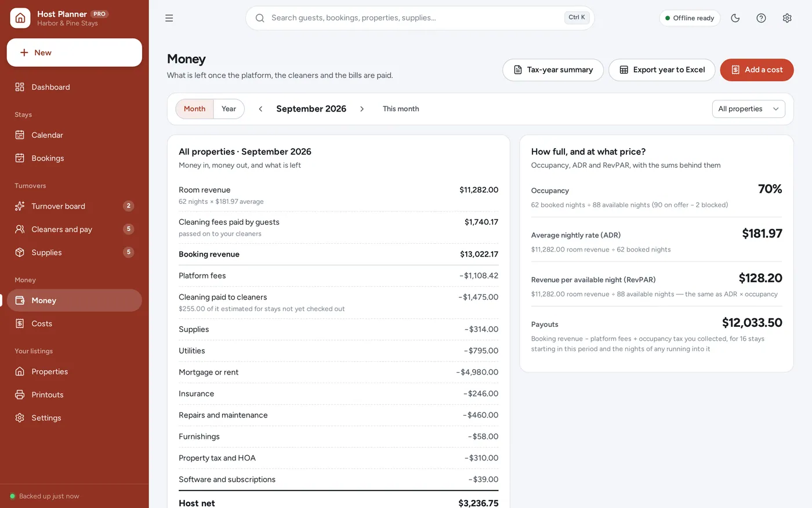Image resolution: width=812 pixels, height=508 pixels.
Task: Open the help question mark icon
Action: [762, 18]
